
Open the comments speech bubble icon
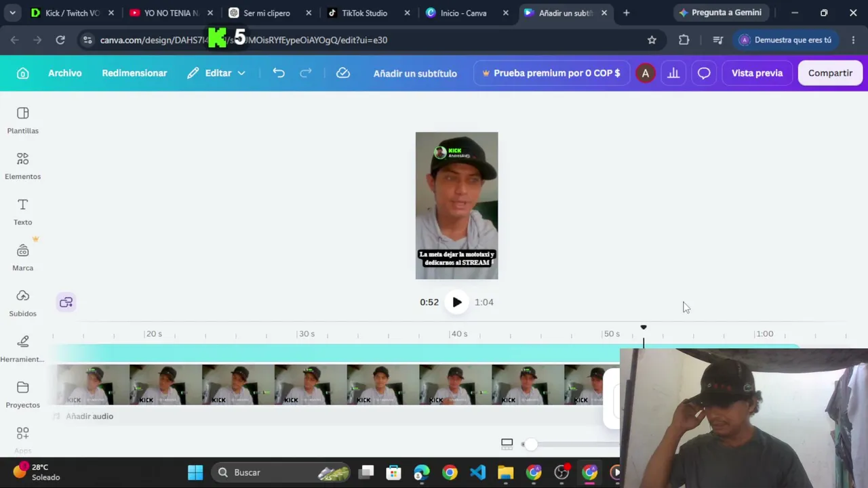click(704, 73)
